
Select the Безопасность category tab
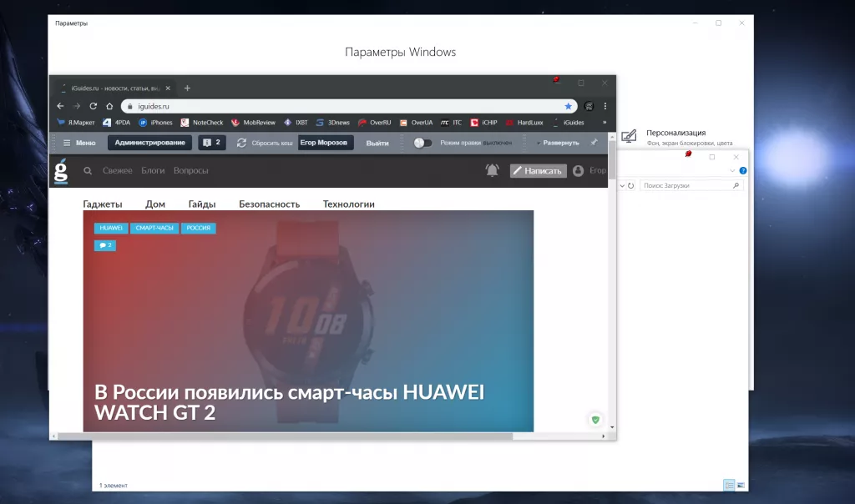(270, 204)
